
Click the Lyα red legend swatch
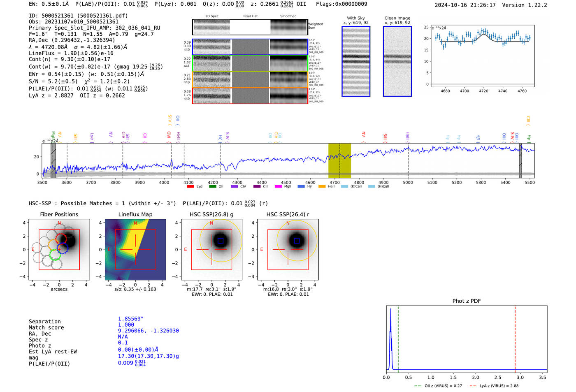coord(190,186)
